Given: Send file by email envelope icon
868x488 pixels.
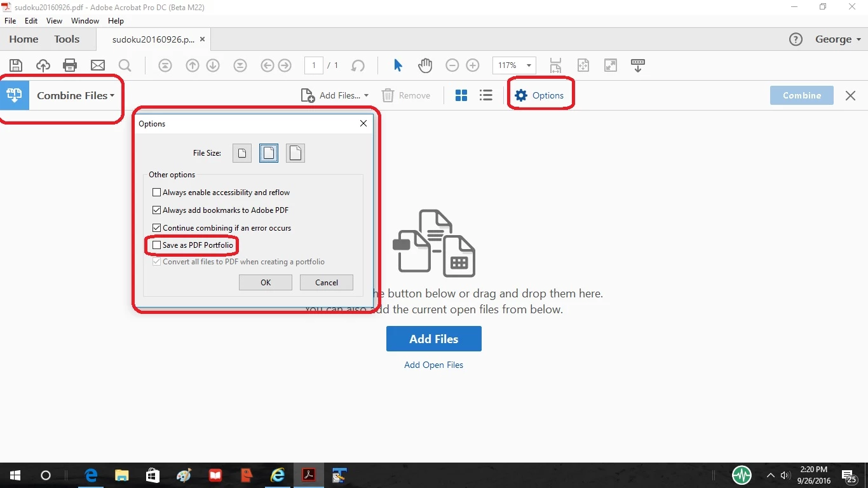Looking at the screenshot, I should click(97, 65).
